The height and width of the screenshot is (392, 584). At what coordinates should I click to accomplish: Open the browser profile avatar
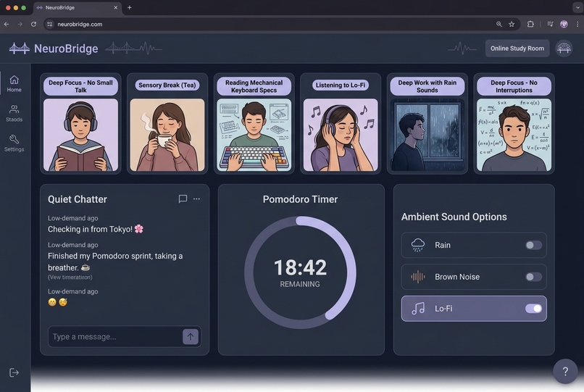click(x=564, y=24)
